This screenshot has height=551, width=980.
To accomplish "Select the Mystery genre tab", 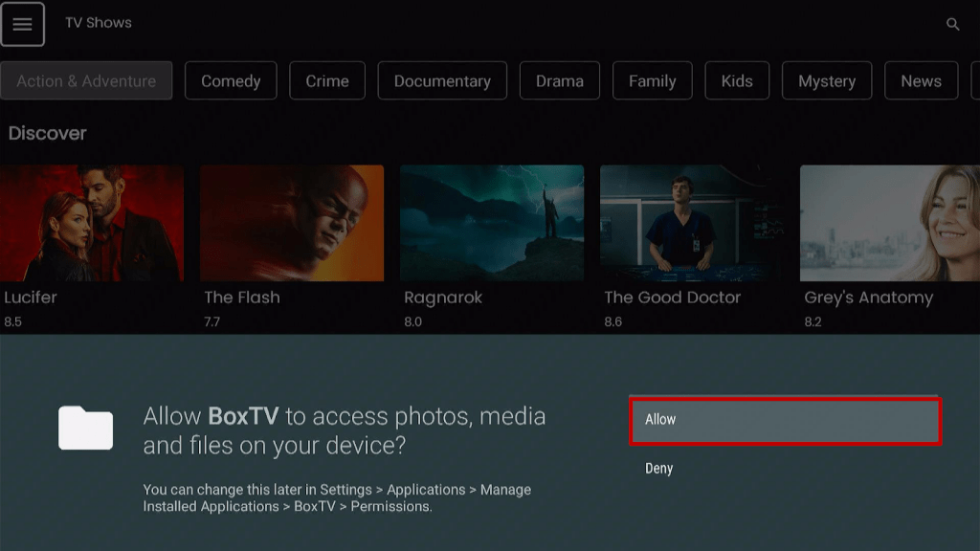I will pos(827,80).
